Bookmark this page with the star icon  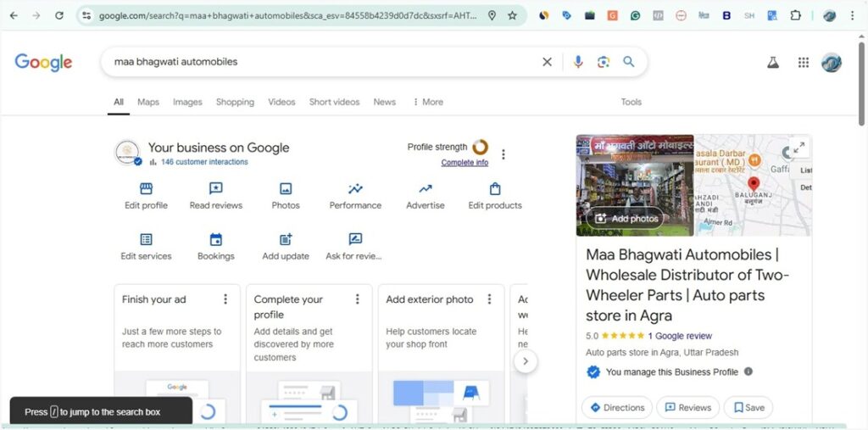pyautogui.click(x=513, y=15)
